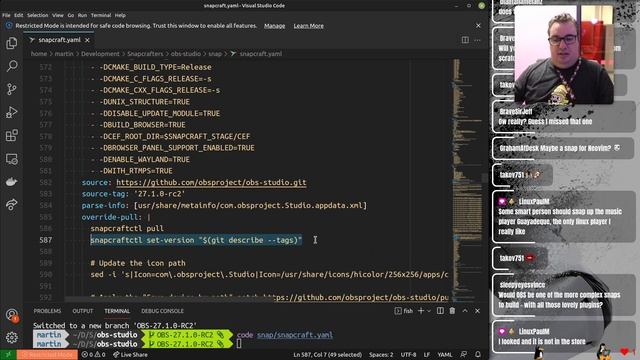Switch to the PROBLEMS panel tab

click(47, 311)
